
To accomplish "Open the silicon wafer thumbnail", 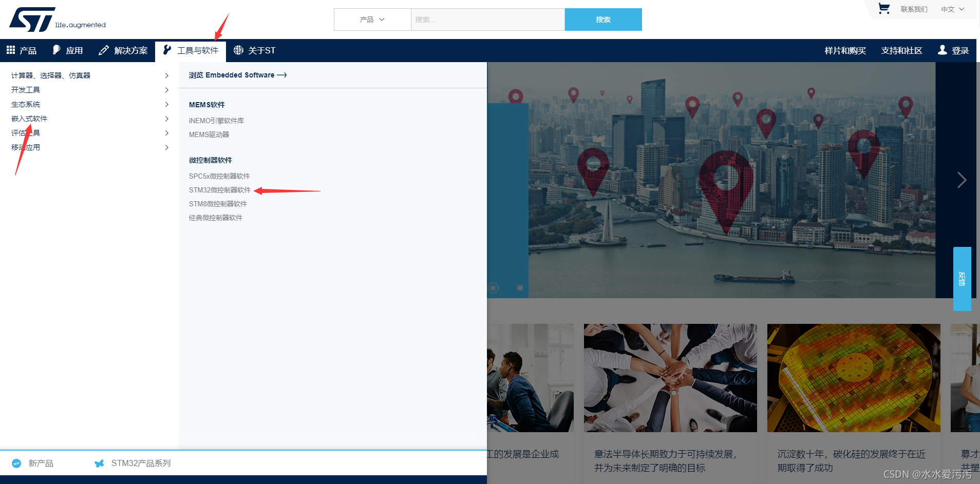I will tap(854, 378).
